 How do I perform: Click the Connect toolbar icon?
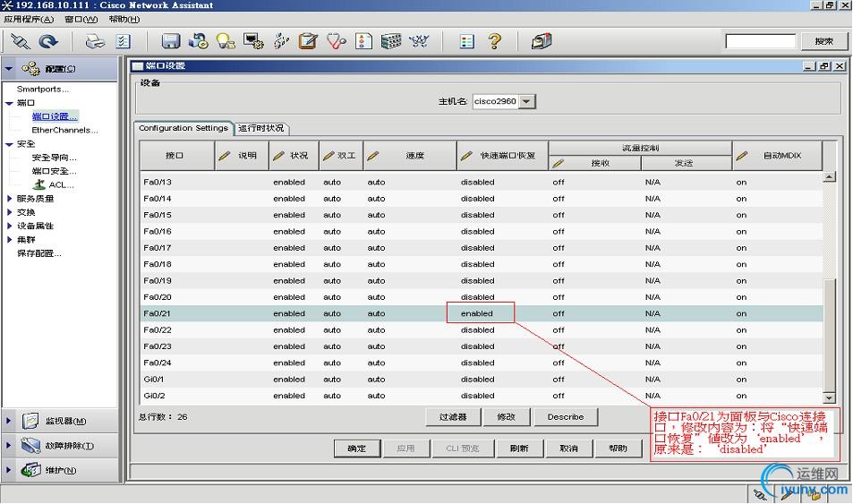20,41
